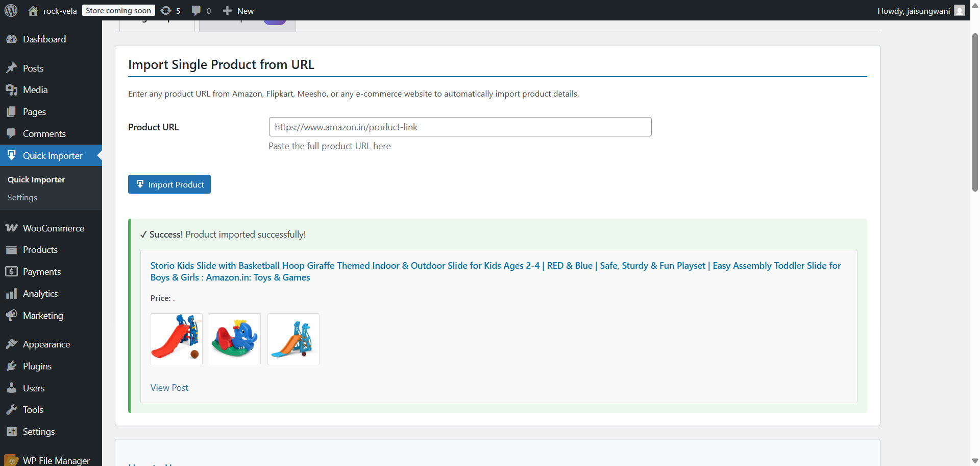Click the WP File Manager icon
This screenshot has width=980, height=466.
pos(12,460)
